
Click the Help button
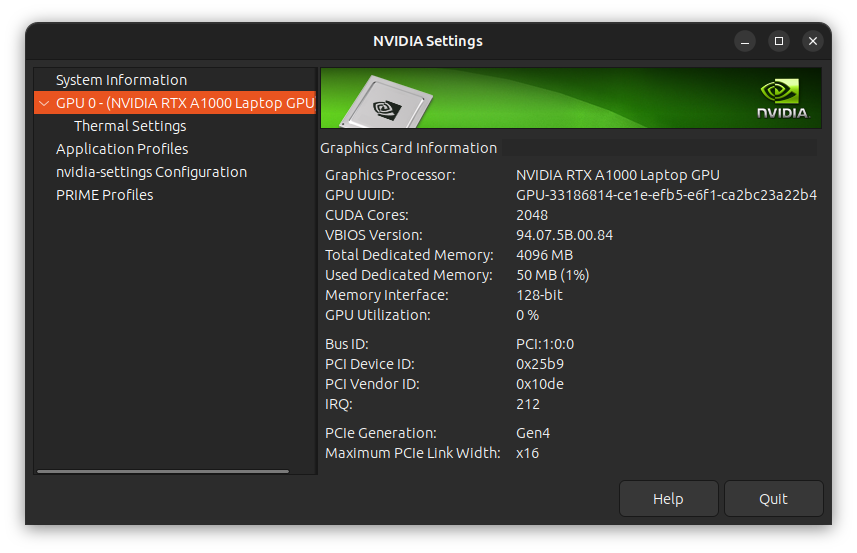point(668,498)
